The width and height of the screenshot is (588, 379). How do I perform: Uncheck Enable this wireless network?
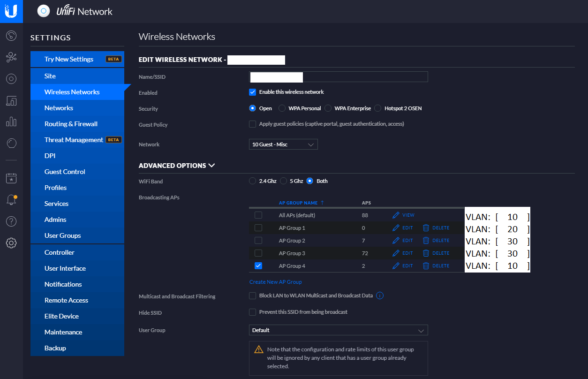252,92
